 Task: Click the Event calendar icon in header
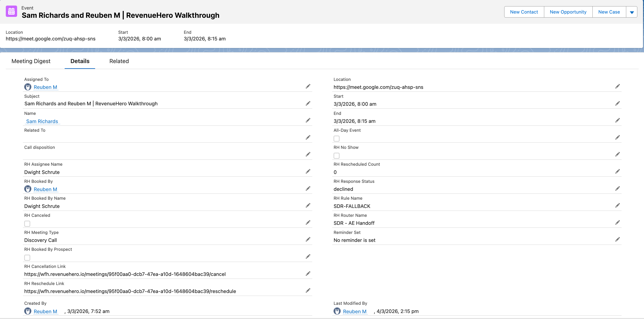(11, 12)
